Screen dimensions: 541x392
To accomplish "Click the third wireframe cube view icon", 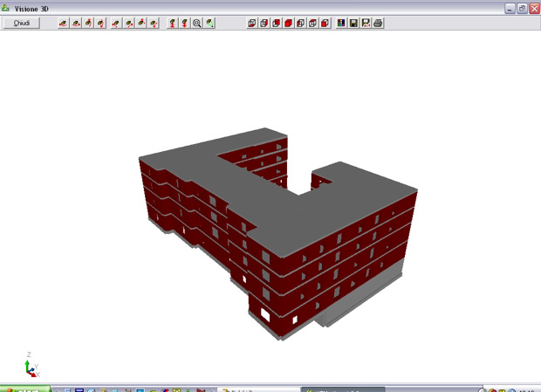I will [277, 23].
